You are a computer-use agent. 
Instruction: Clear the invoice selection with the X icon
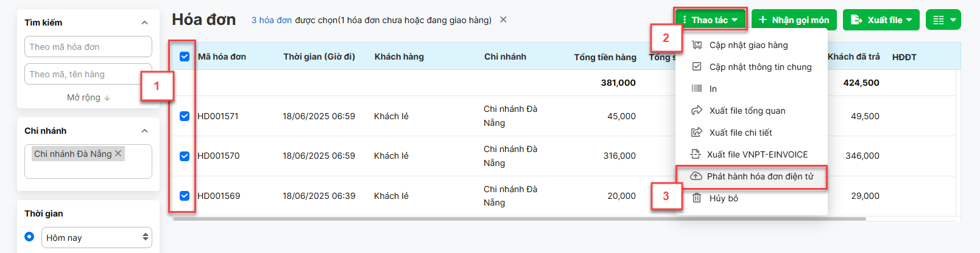[503, 19]
